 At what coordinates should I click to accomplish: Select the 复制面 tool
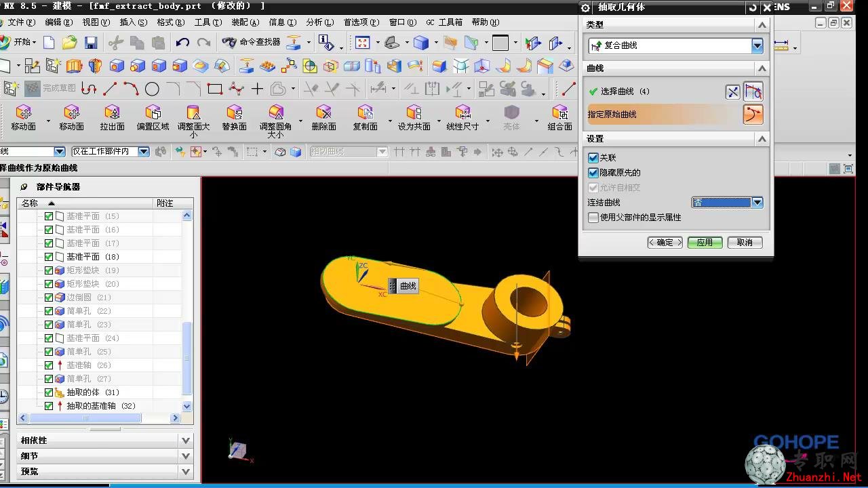366,118
